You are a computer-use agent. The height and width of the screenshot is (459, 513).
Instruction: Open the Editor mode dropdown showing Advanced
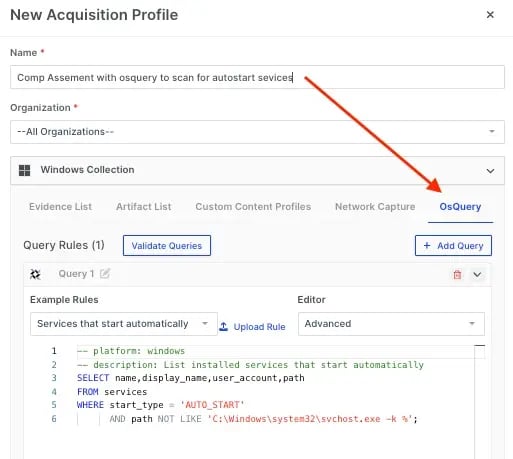tap(391, 324)
